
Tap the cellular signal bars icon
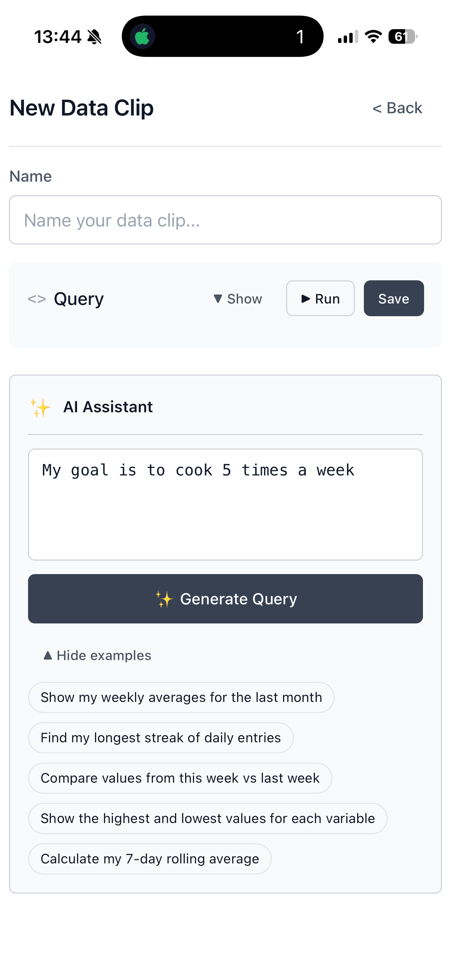coord(348,37)
